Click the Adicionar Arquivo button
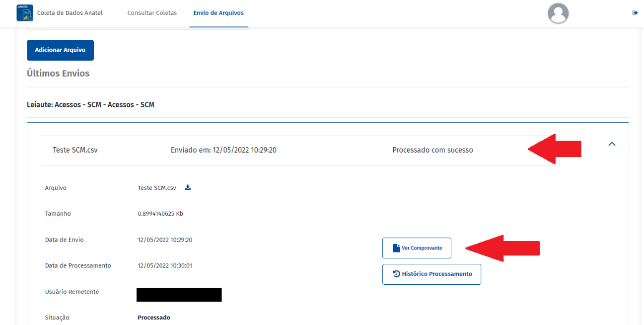The image size is (644, 325). 60,50
